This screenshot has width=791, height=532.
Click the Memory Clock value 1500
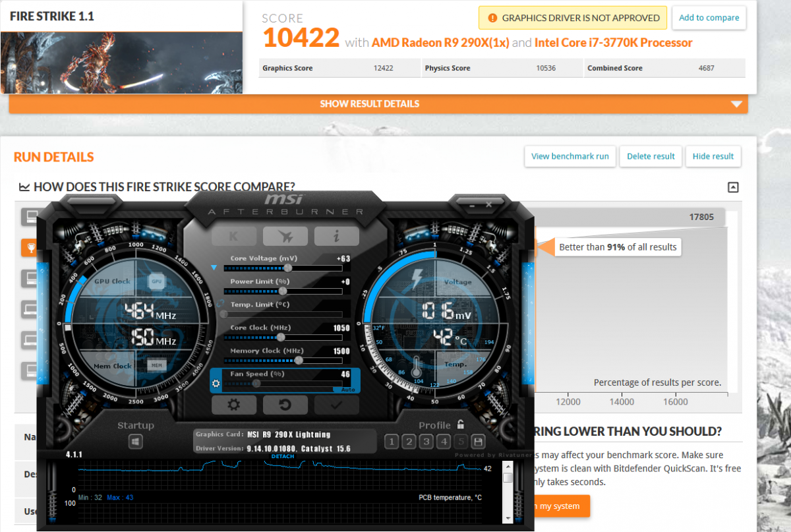click(341, 351)
